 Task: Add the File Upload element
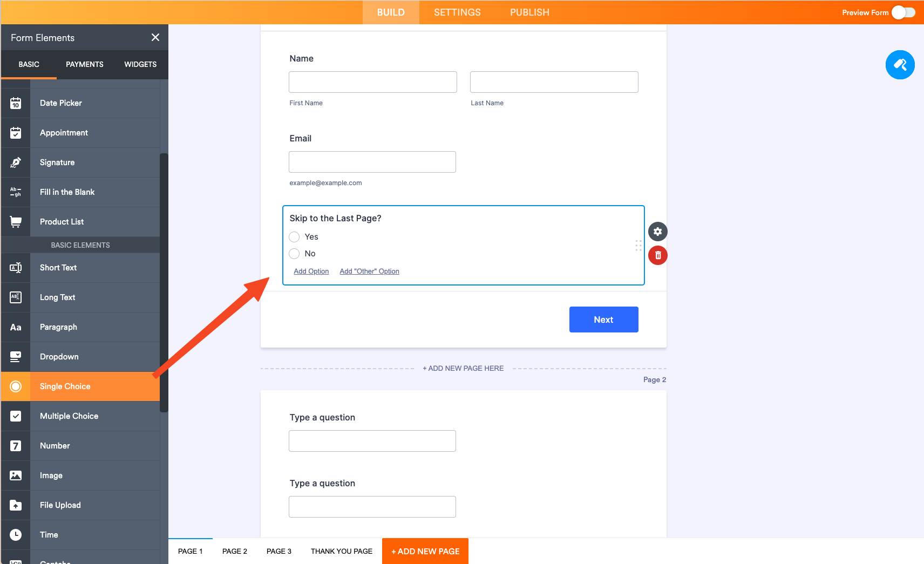[80, 505]
